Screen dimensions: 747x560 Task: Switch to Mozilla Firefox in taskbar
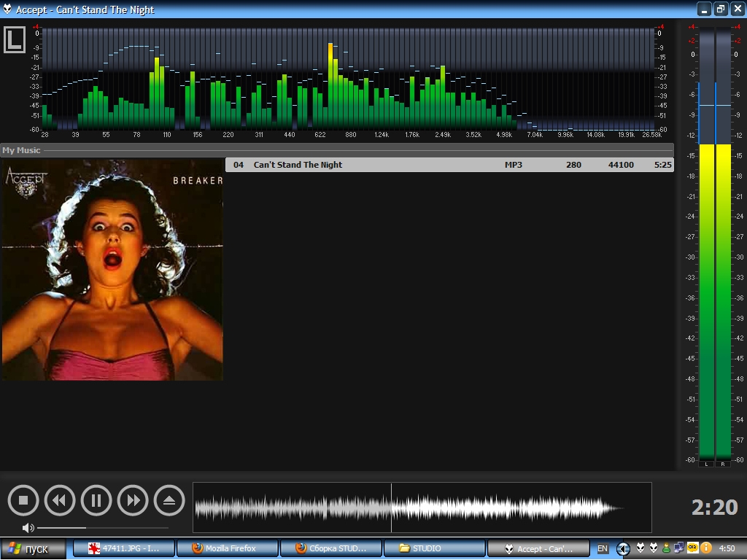pos(235,548)
